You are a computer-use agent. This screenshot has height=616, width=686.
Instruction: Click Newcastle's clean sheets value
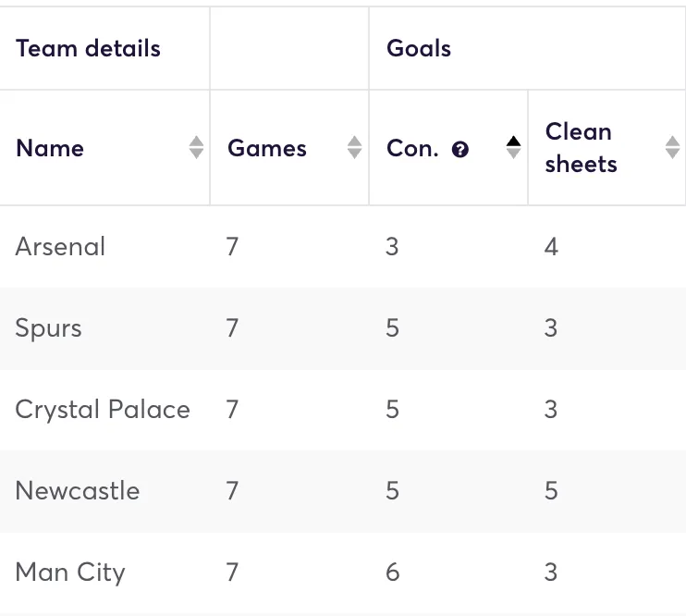[x=551, y=491]
